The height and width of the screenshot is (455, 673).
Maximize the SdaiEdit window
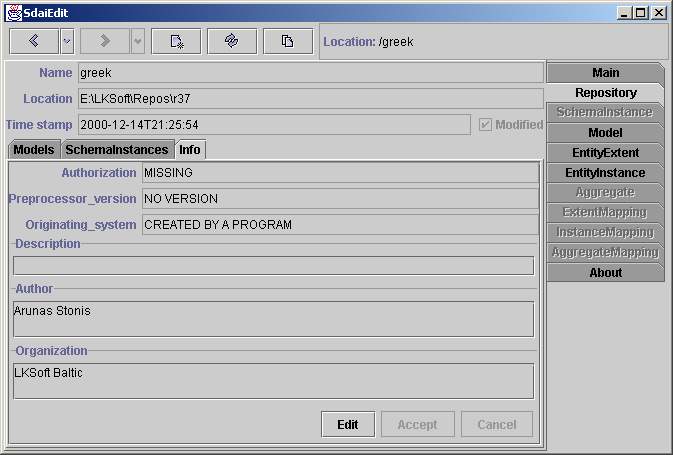[640, 13]
